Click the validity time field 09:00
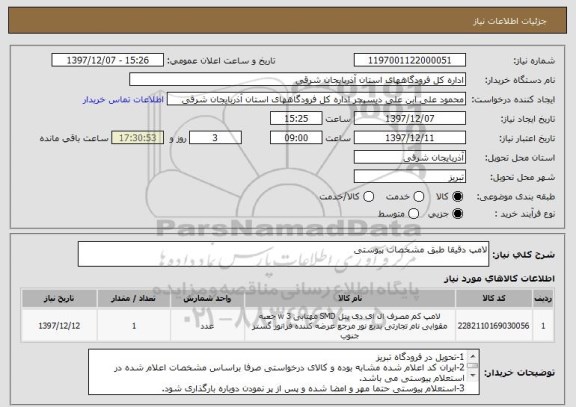576x407 pixels. coord(296,138)
